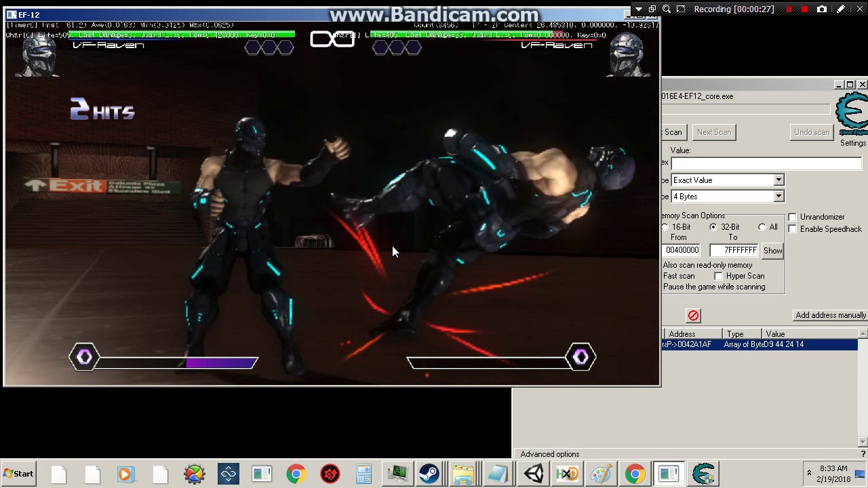This screenshot has width=868, height=488.
Task: Click the red clear address list icon
Action: pyautogui.click(x=693, y=316)
